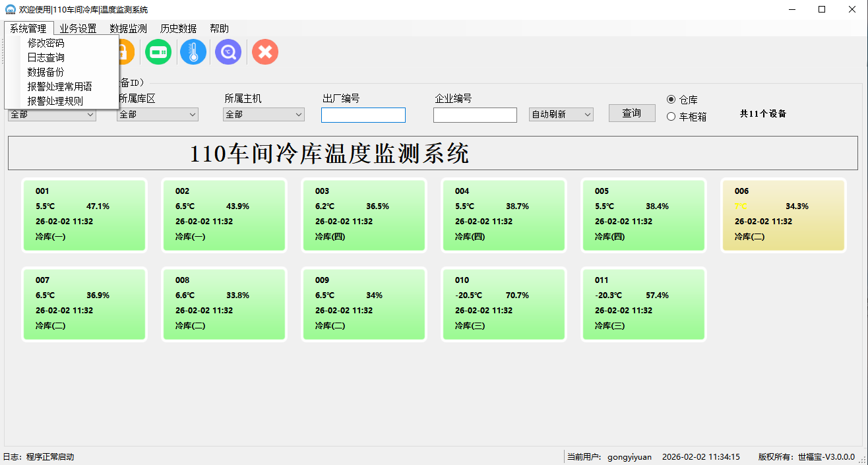Click the 企业编号 text box

click(475, 115)
